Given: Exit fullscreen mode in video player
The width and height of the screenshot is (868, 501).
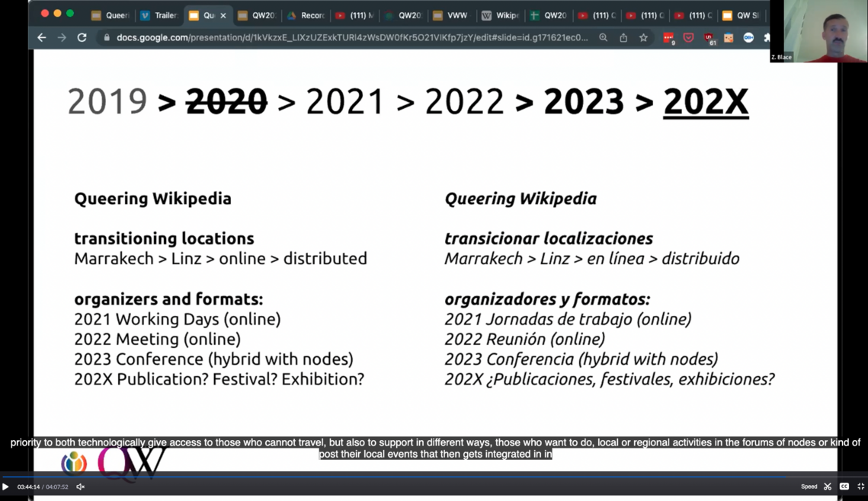Looking at the screenshot, I should click(861, 487).
